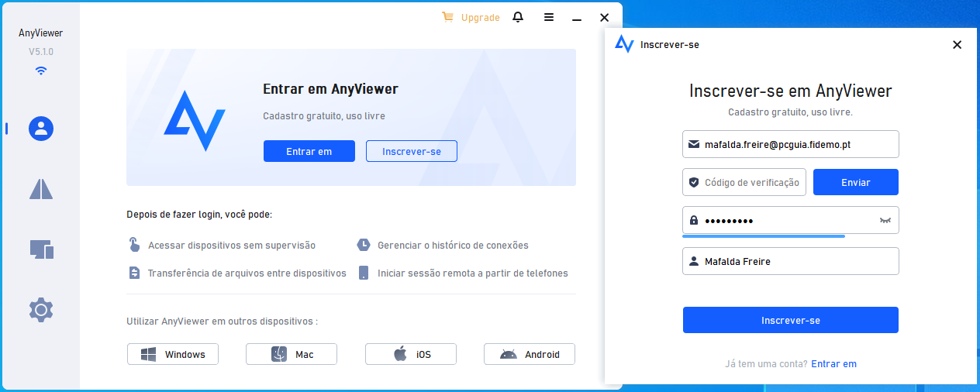Open the connect sidebar icon
This screenshot has height=392, width=980.
41,188
